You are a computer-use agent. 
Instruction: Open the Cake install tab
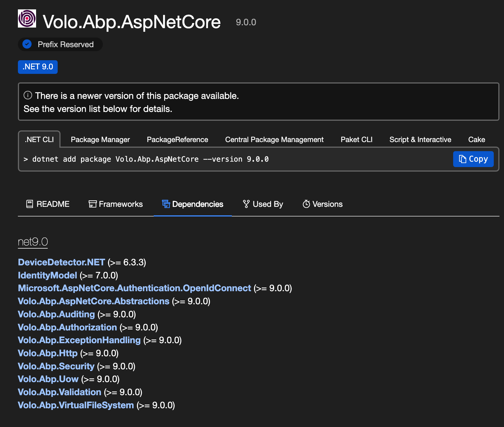pos(476,139)
